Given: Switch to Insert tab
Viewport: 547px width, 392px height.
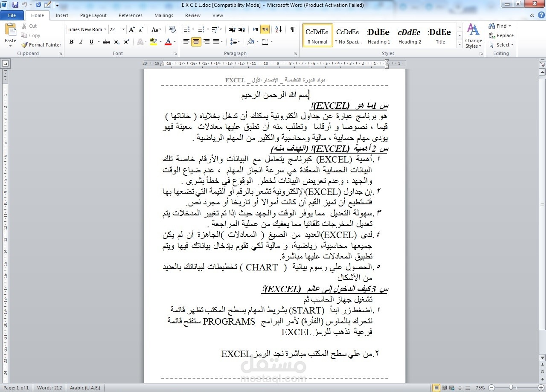Looking at the screenshot, I should pos(62,15).
